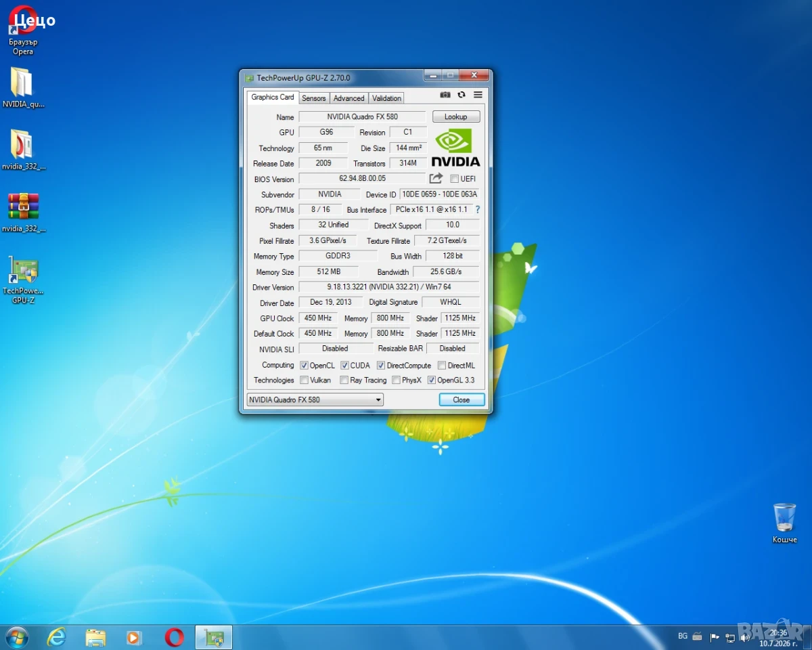Click the Pixel Fillrate value 3.6 GPixel/s
The height and width of the screenshot is (650, 812).
[x=328, y=240]
